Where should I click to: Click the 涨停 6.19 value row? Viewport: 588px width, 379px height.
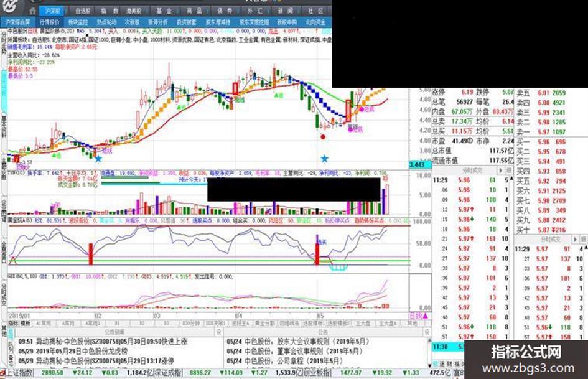[453, 91]
